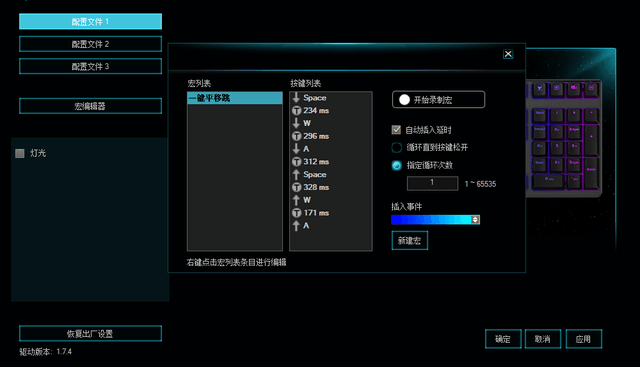Click the W key-down arrow icon
The height and width of the screenshot is (367, 640).
[296, 123]
